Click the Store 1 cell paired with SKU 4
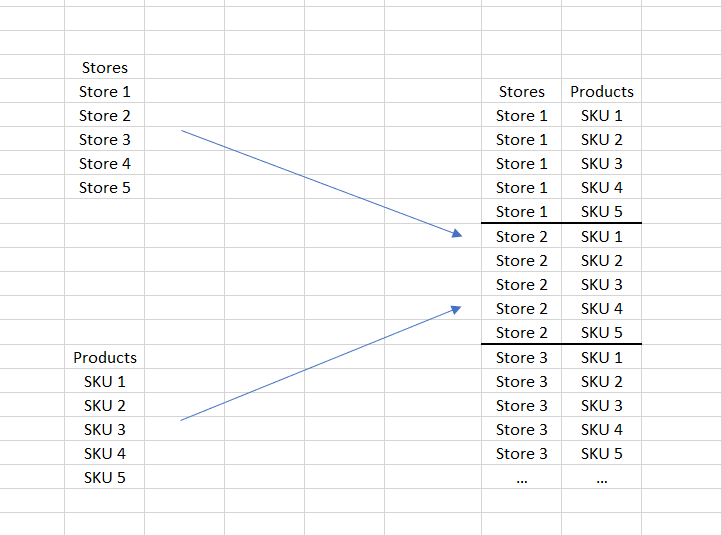 (522, 187)
